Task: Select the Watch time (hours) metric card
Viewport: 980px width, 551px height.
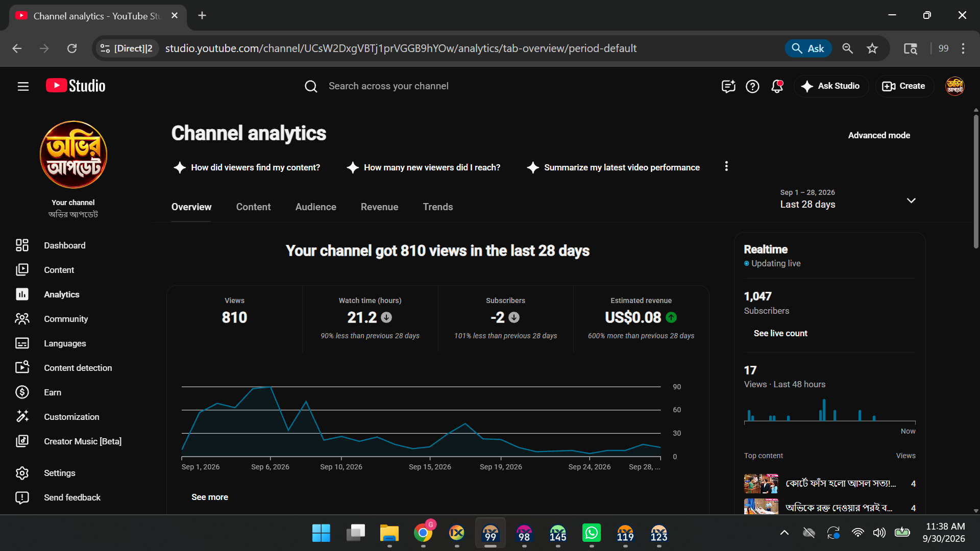Action: click(370, 319)
